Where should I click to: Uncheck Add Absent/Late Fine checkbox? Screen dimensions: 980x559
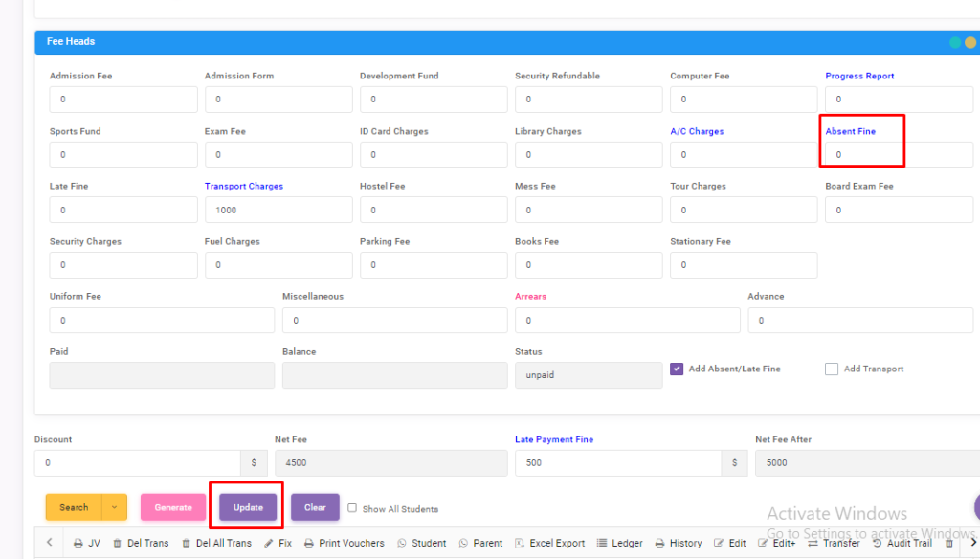click(x=677, y=369)
